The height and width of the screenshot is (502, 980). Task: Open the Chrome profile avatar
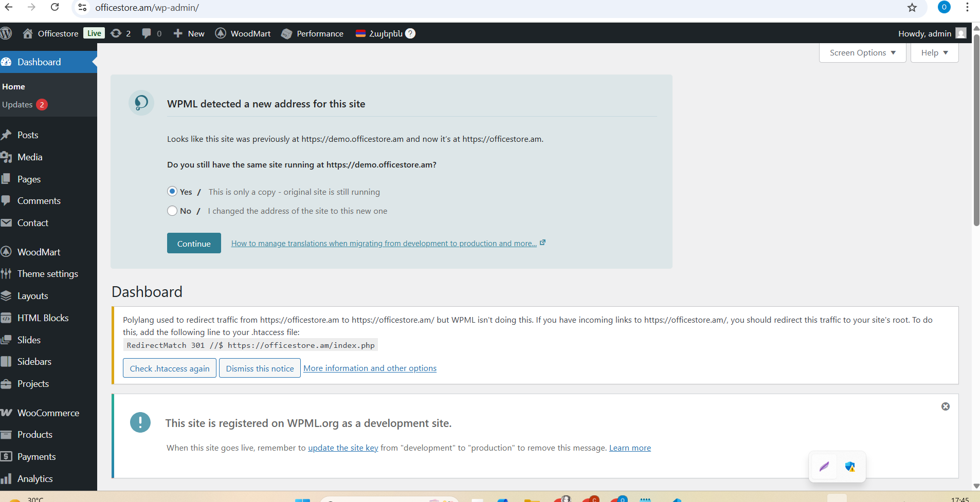pos(944,7)
